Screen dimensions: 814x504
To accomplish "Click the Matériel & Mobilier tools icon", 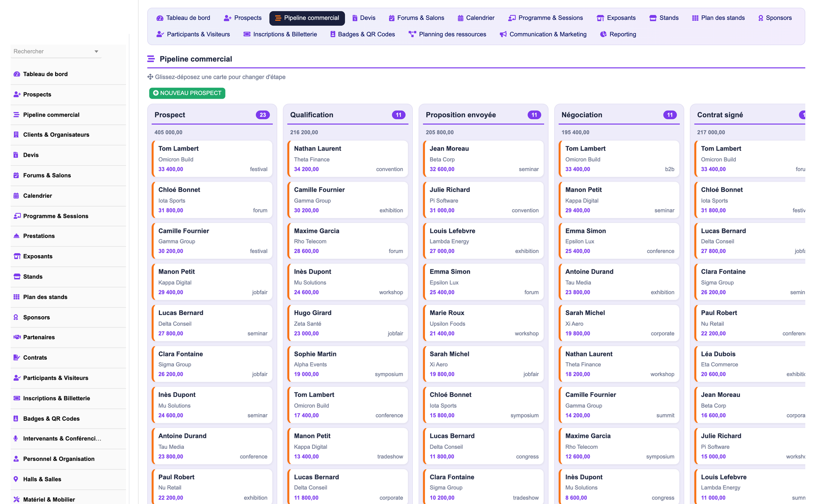I will (17, 499).
